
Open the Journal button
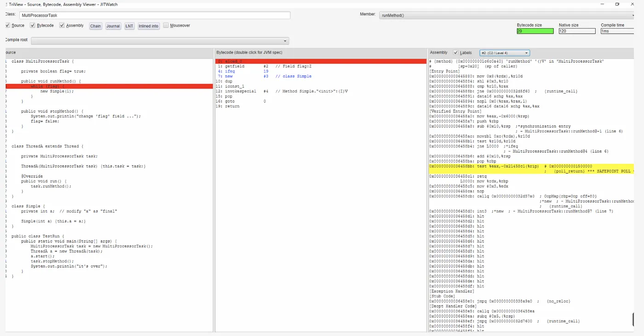pos(113,26)
